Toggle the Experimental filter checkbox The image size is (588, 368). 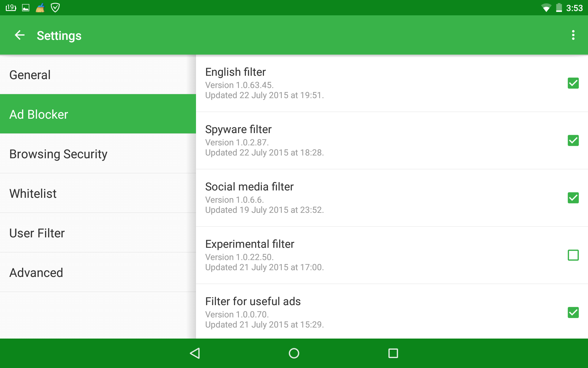point(573,255)
